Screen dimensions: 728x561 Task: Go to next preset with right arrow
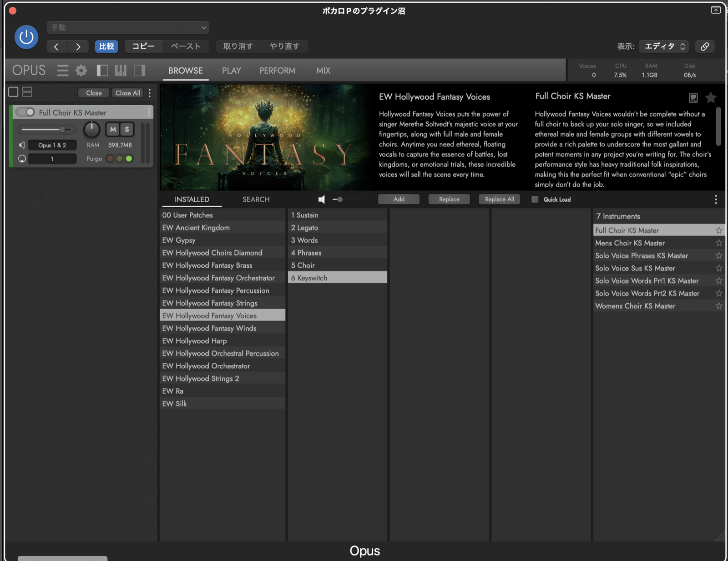pos(78,46)
